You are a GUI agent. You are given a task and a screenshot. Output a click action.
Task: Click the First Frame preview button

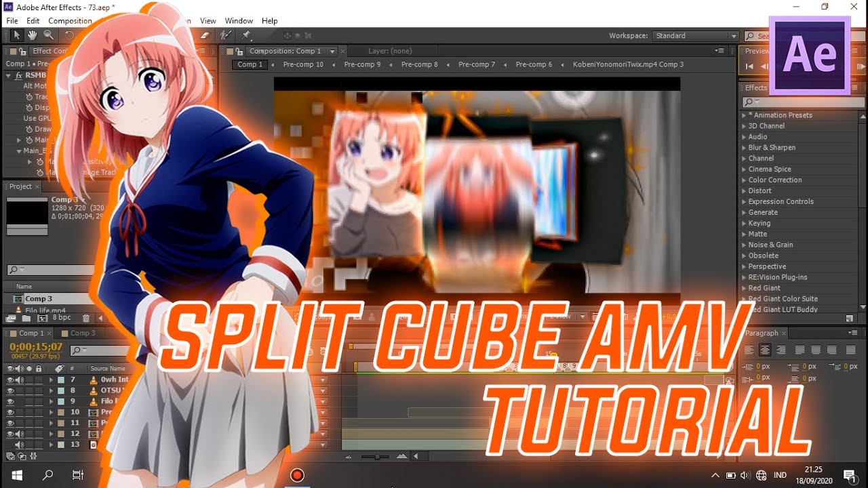pos(749,66)
